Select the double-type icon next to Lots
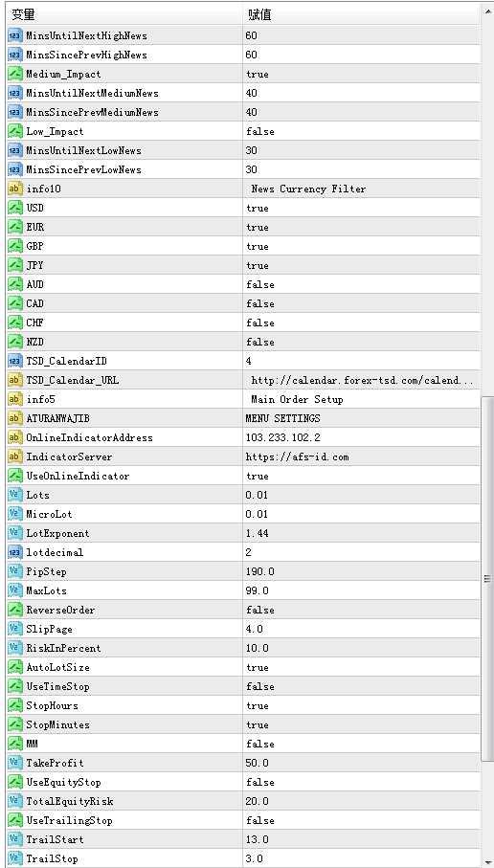 pos(15,496)
